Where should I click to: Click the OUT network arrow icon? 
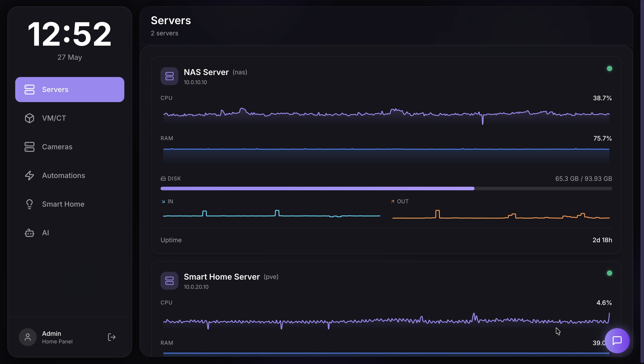pos(393,201)
